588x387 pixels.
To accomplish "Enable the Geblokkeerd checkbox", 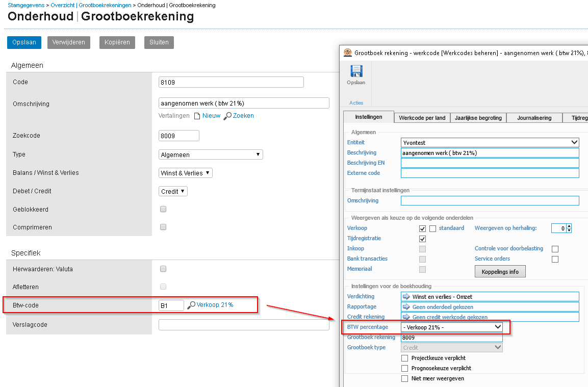I will [163, 209].
